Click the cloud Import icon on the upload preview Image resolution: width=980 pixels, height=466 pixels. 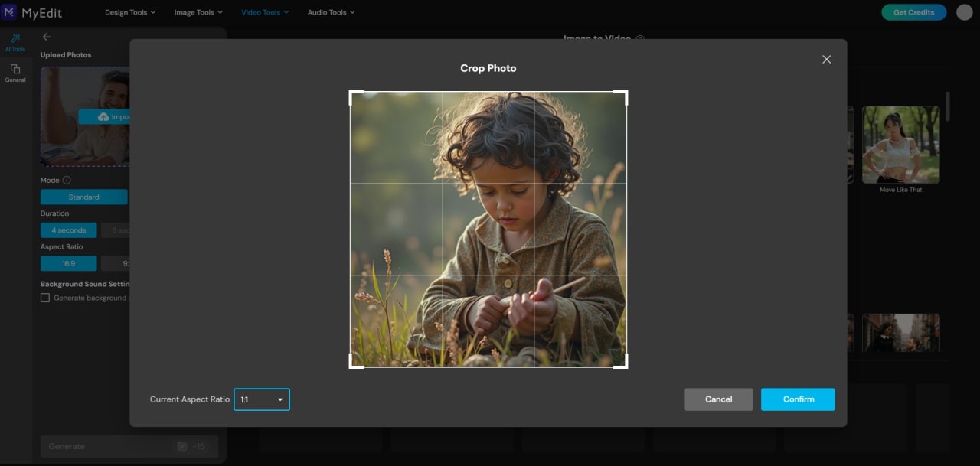pos(103,116)
